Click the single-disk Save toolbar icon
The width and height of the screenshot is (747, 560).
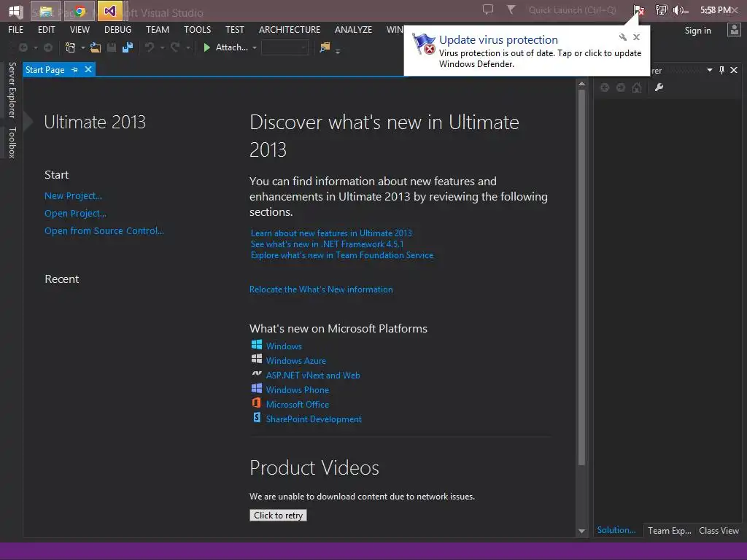point(112,47)
